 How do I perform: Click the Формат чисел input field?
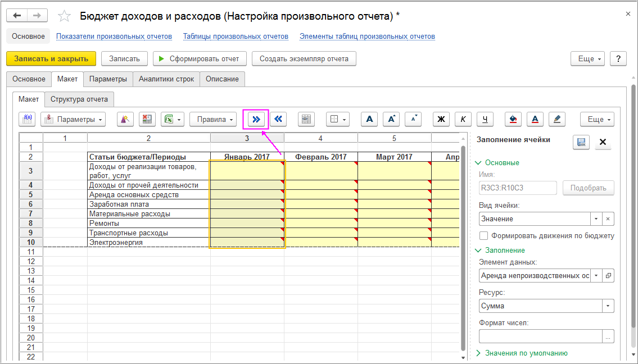pos(540,336)
